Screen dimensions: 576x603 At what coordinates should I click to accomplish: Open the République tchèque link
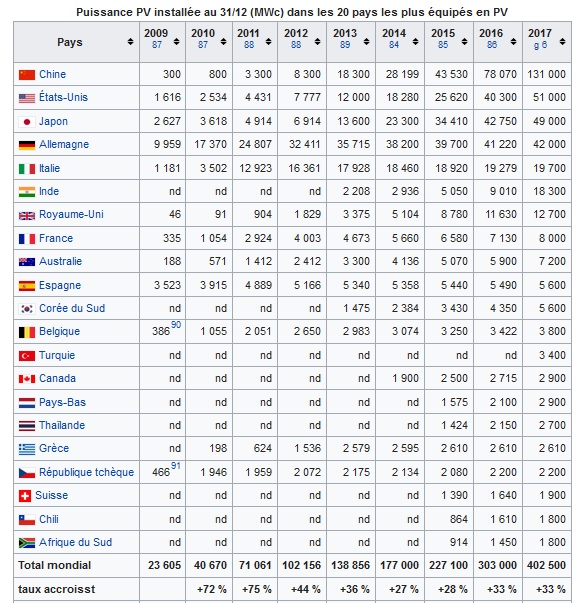(x=87, y=472)
